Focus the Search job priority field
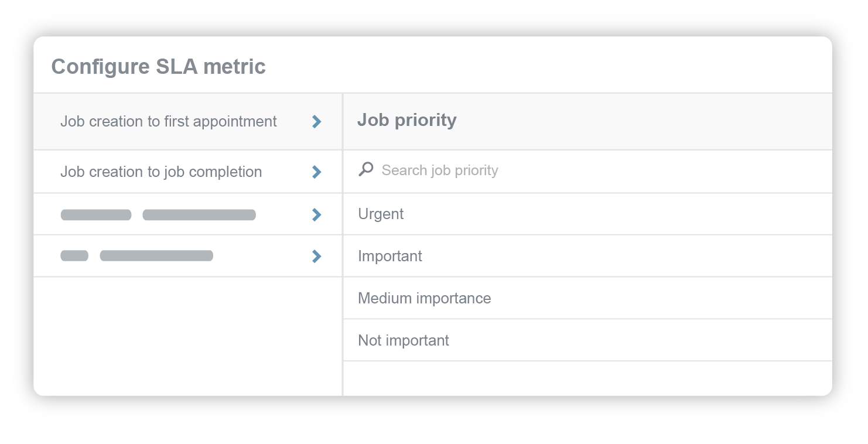 pos(440,170)
